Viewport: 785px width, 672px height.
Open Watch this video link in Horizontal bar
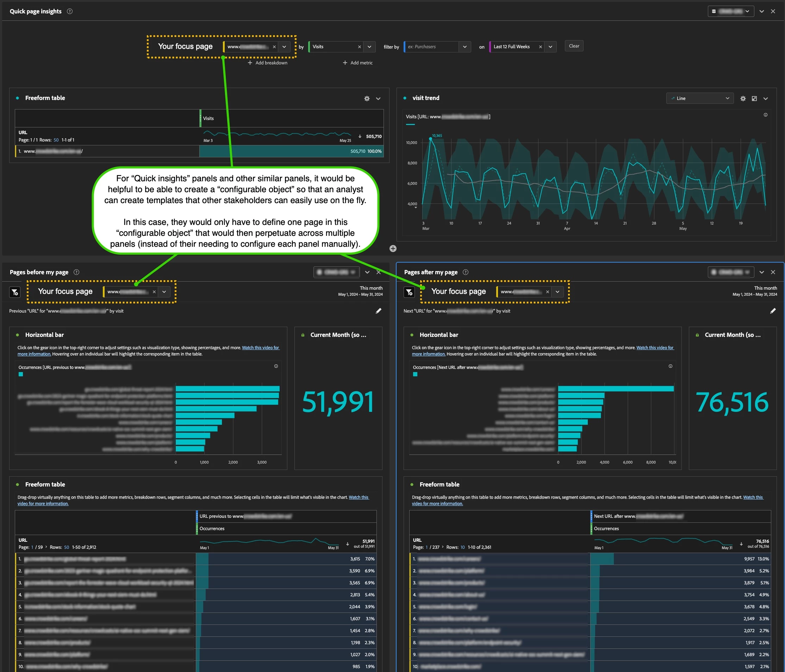[260, 347]
